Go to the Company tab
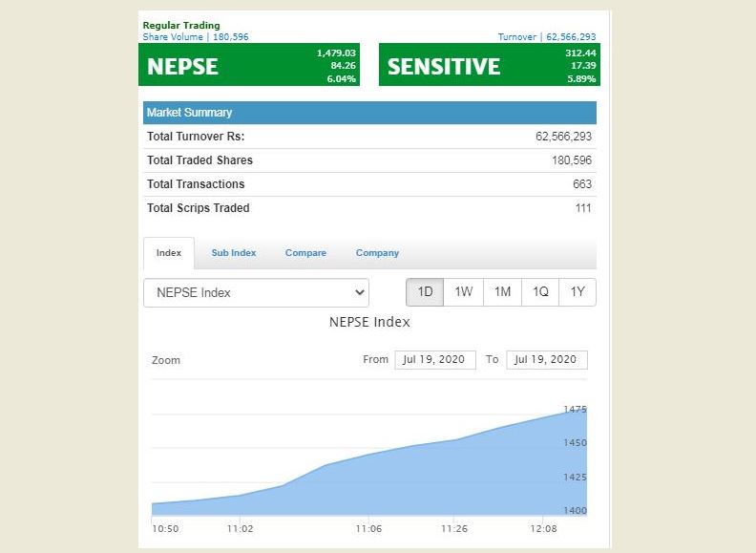The image size is (756, 553). tap(377, 253)
